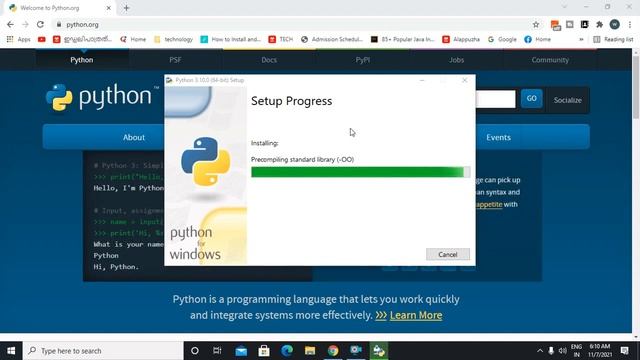Image resolution: width=640 pixels, height=360 pixels.
Task: Switch to Chrome on the taskbar
Action: (x=333, y=351)
